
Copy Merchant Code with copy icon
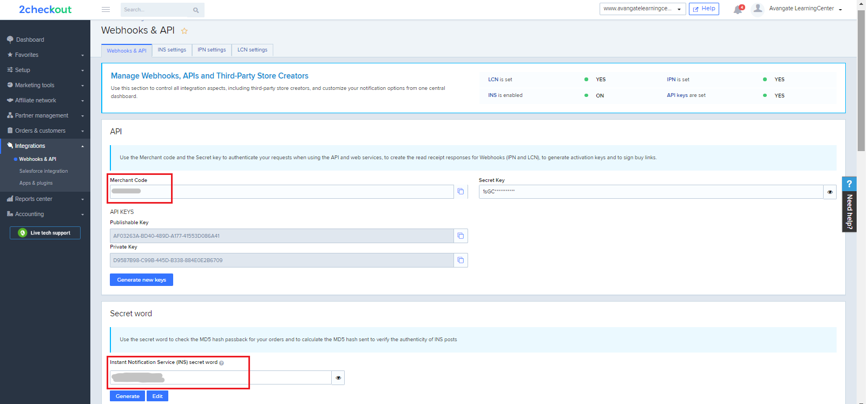pos(461,192)
